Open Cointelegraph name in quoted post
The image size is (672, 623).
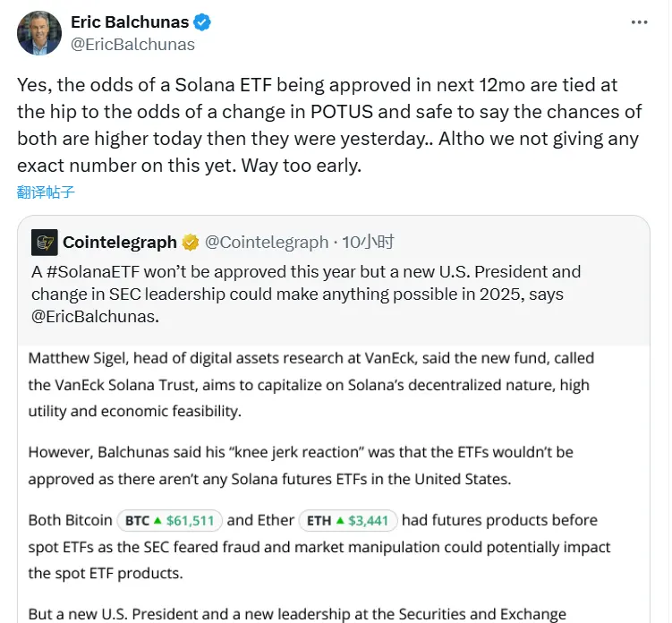click(119, 242)
